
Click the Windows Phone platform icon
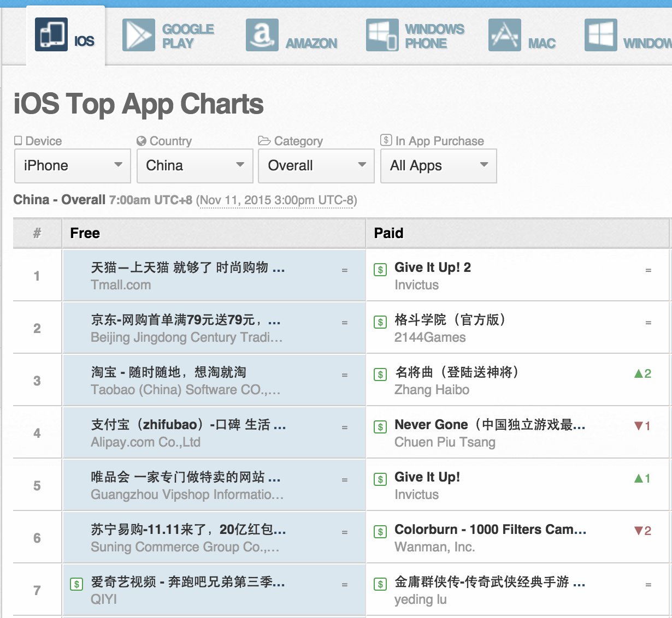pos(382,35)
